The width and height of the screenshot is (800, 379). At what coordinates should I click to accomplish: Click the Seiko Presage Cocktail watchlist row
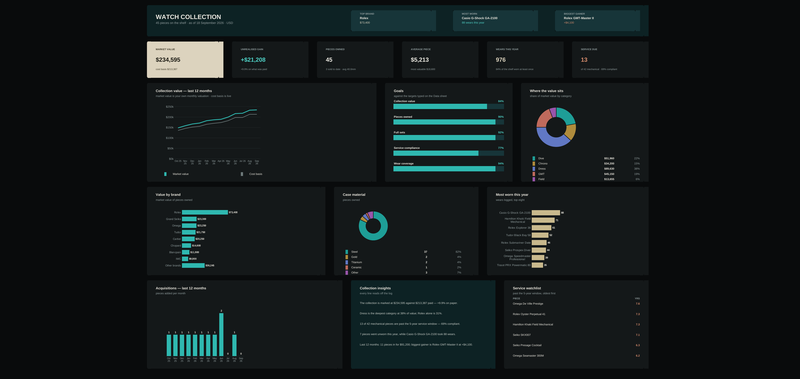point(576,345)
